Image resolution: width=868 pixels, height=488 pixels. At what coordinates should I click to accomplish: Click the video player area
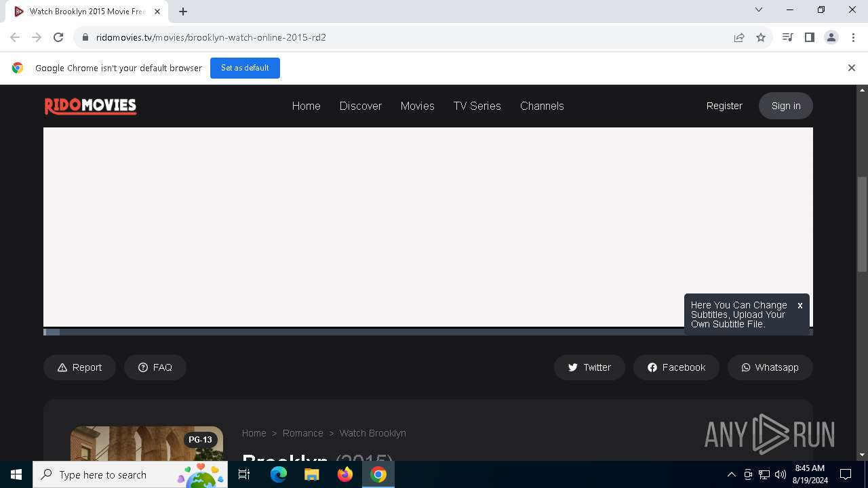(x=428, y=227)
